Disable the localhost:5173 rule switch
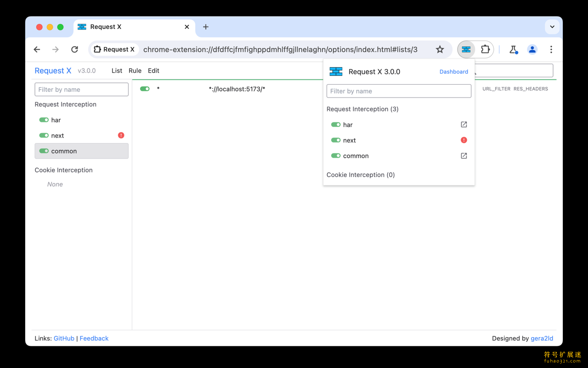The width and height of the screenshot is (588, 368). point(145,89)
